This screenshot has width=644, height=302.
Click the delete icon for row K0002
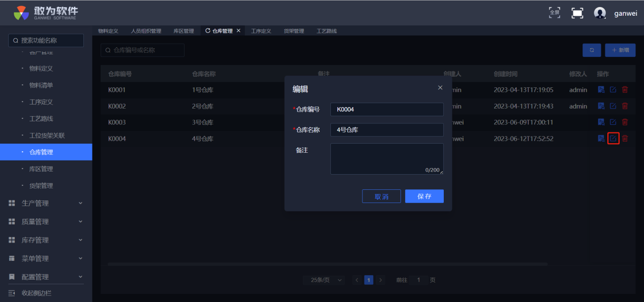(625, 106)
